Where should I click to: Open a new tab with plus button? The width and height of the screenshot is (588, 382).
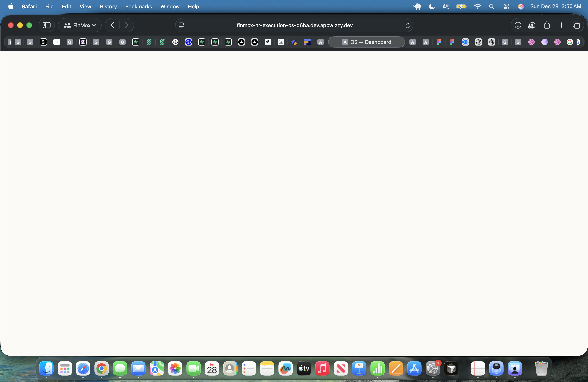(561, 25)
